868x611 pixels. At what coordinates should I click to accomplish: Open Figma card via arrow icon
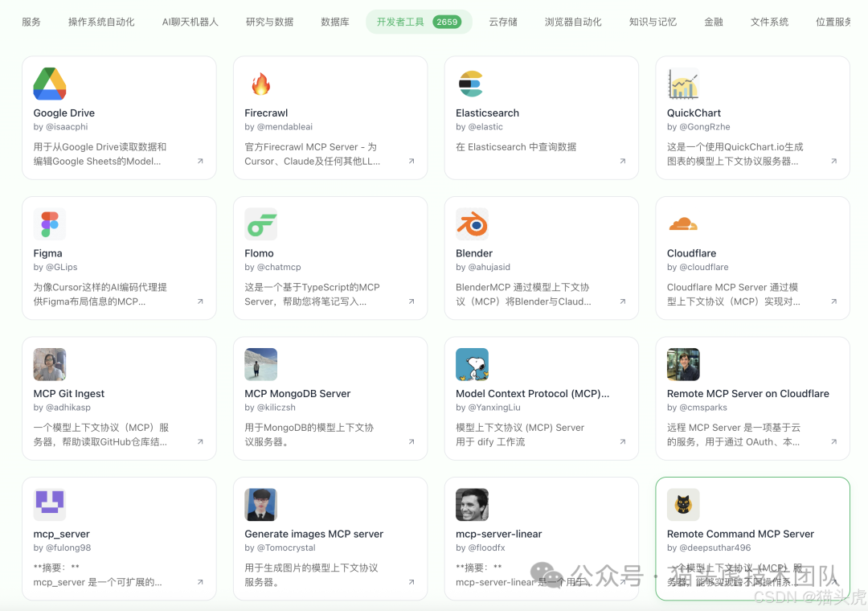pos(200,301)
